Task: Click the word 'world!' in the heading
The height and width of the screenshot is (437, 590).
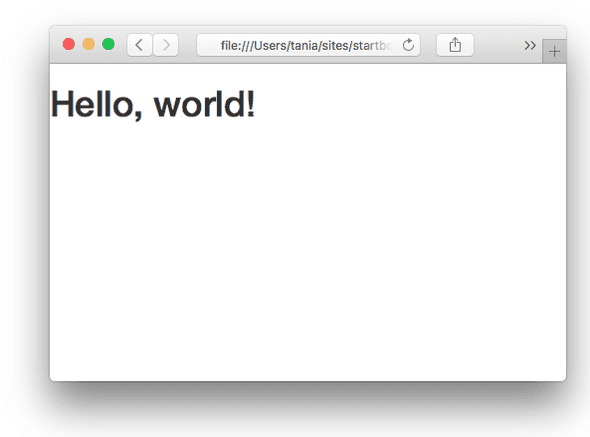Action: tap(204, 104)
